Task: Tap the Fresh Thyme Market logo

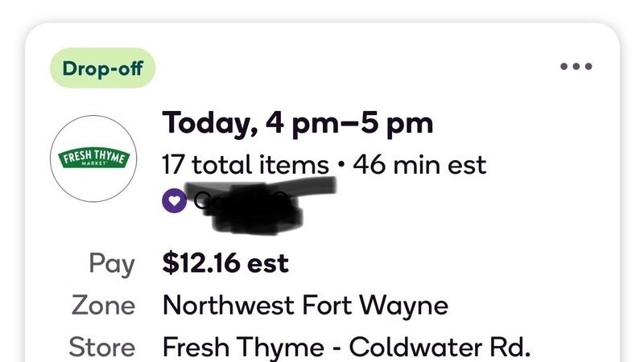Action: click(x=94, y=157)
